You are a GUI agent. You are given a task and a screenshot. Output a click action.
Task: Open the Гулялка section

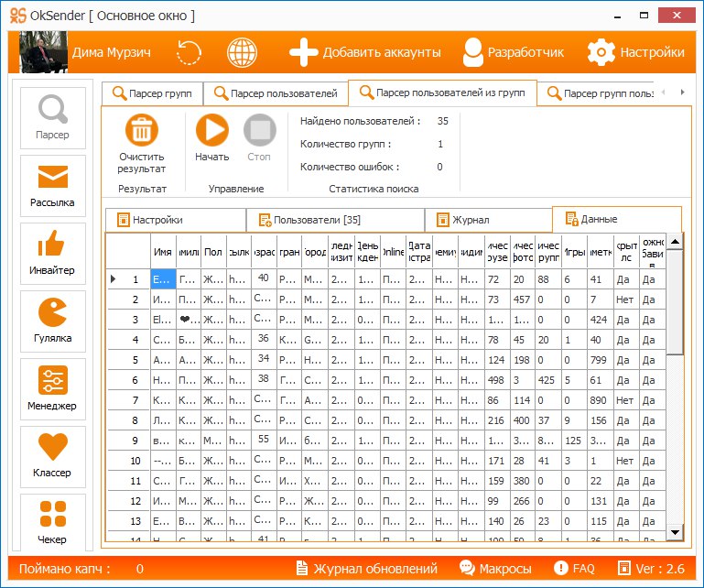click(52, 321)
